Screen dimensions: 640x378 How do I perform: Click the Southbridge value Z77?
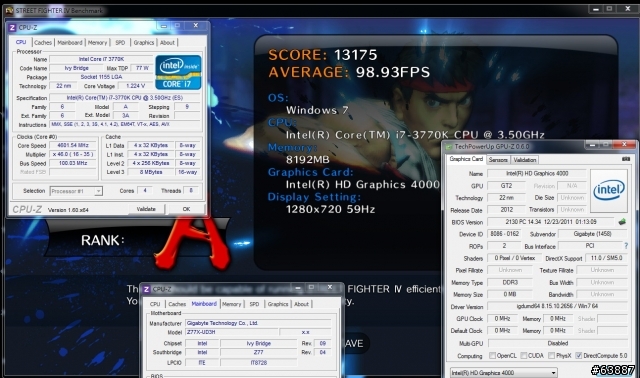[258, 352]
